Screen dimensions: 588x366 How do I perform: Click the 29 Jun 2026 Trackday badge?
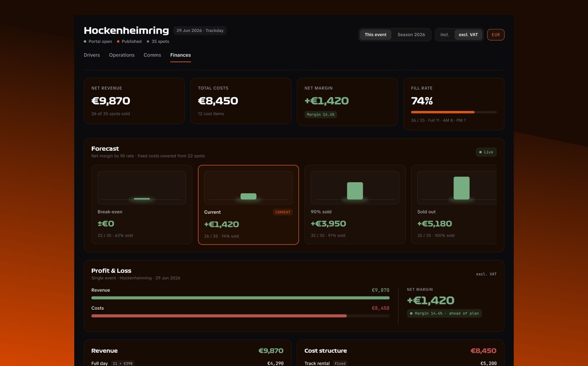(x=200, y=30)
